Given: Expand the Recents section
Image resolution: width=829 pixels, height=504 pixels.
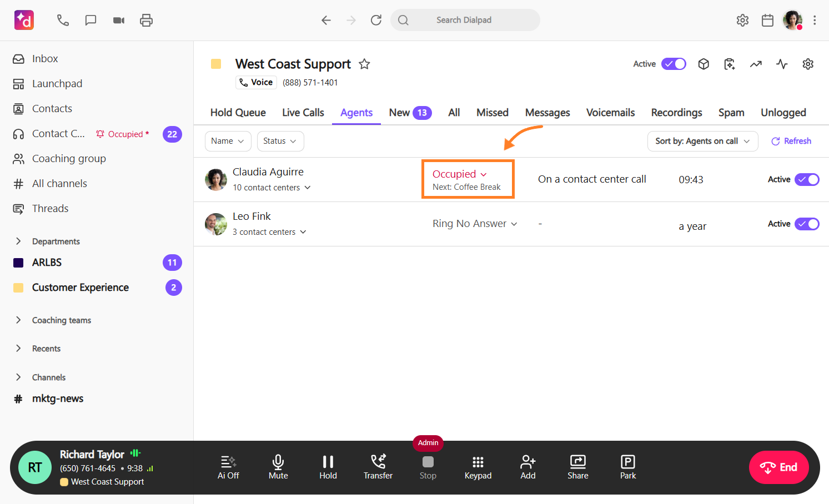Looking at the screenshot, I should pos(18,348).
